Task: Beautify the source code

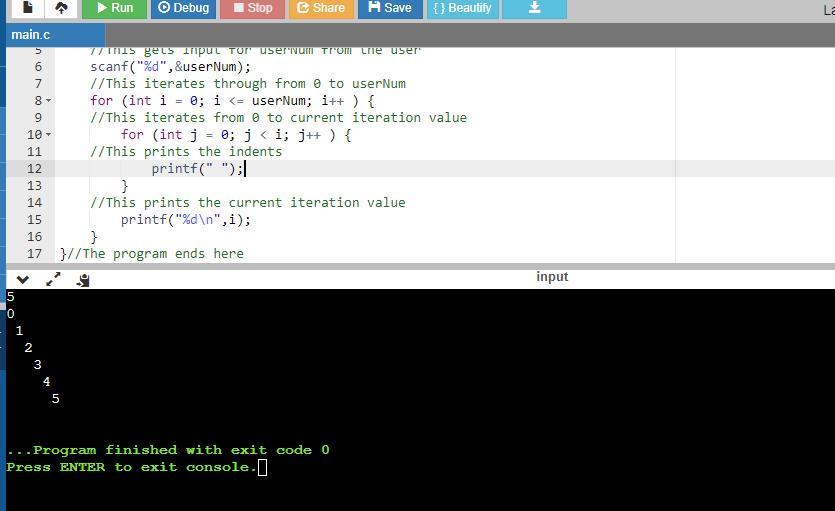Action: (x=462, y=8)
